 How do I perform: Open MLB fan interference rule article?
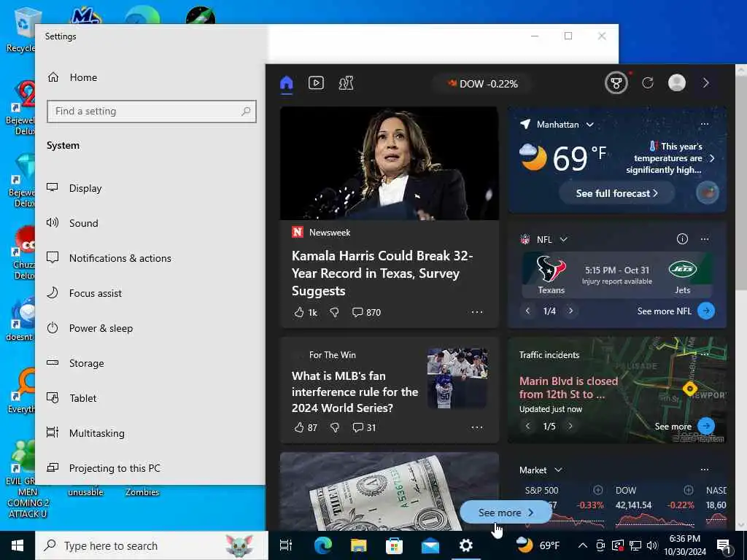pos(355,392)
